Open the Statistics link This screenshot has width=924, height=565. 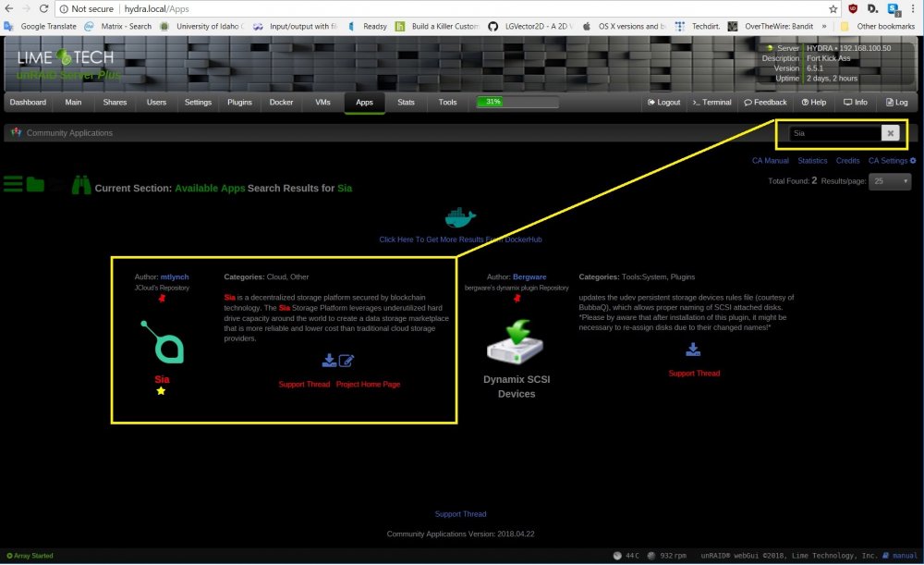(812, 160)
